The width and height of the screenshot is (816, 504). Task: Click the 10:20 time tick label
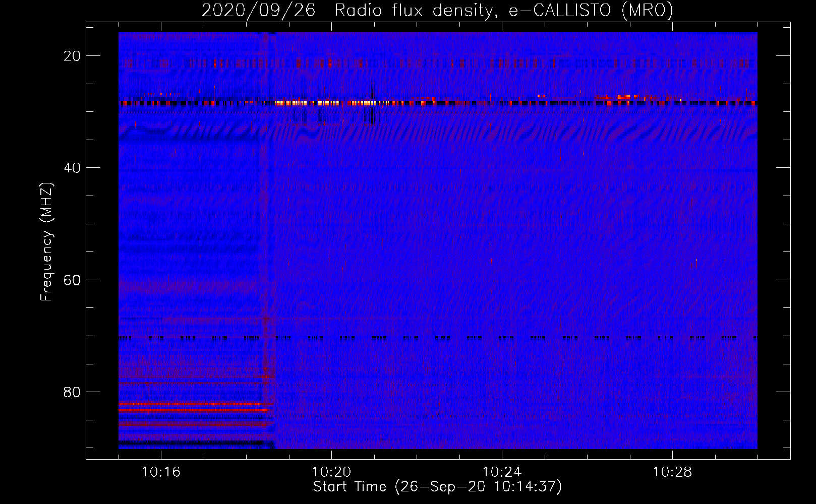tap(331, 472)
